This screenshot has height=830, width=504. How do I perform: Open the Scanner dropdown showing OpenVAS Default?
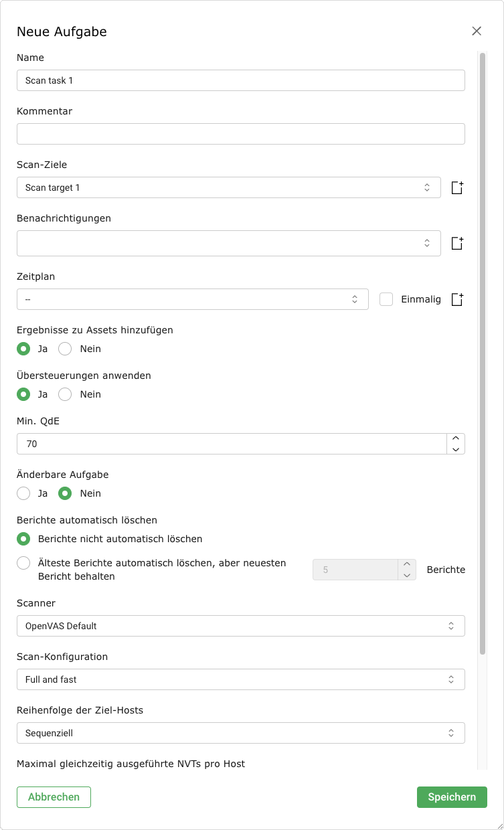coord(240,626)
